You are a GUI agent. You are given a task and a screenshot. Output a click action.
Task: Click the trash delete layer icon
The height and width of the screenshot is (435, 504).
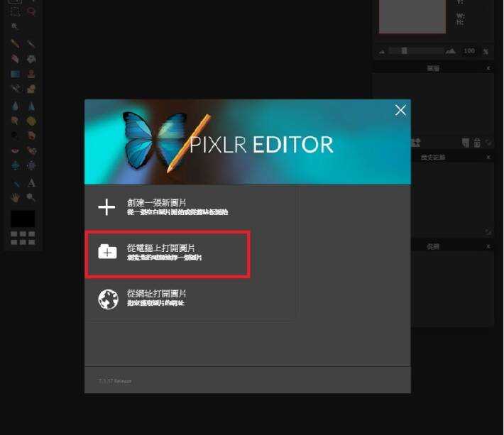(x=477, y=143)
